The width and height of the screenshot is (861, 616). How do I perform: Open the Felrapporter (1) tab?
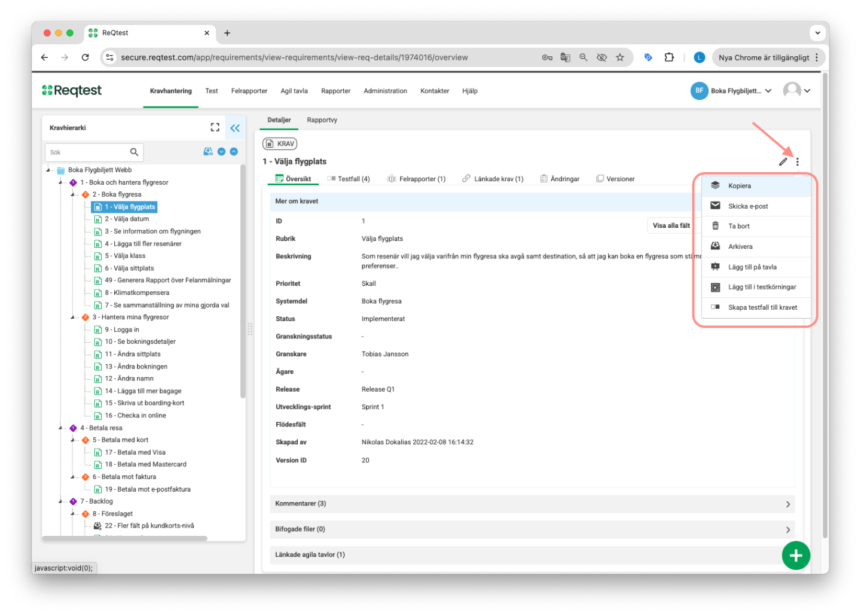point(416,179)
